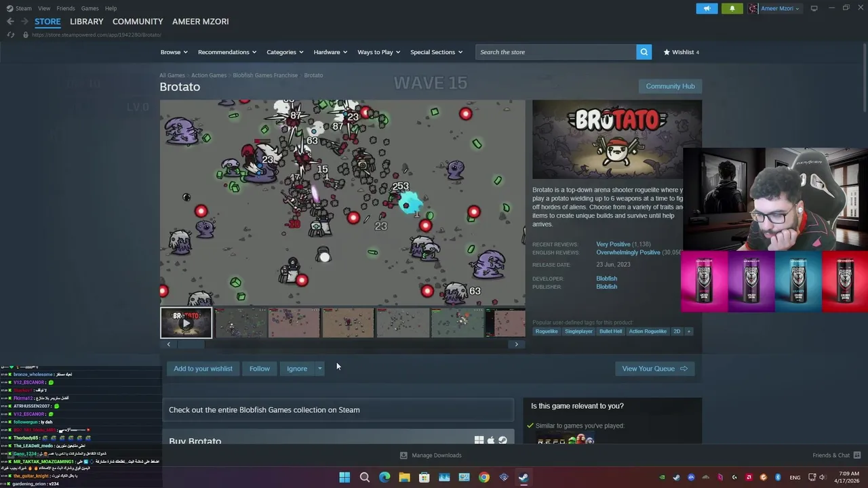Open the Wishlist star link
The height and width of the screenshot is (488, 868).
tap(681, 52)
